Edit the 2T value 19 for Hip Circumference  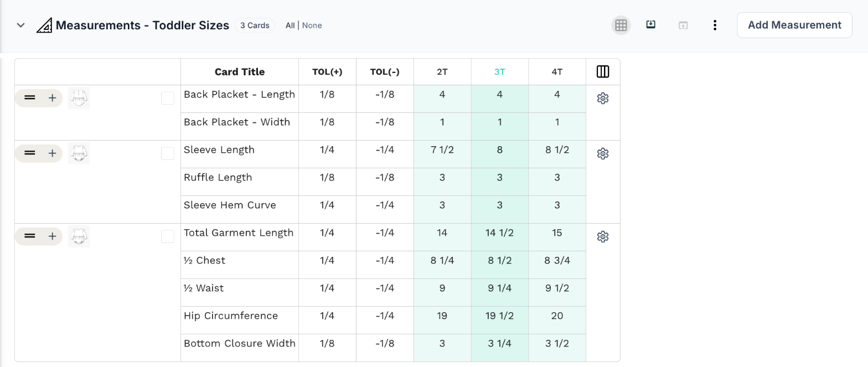(x=442, y=320)
